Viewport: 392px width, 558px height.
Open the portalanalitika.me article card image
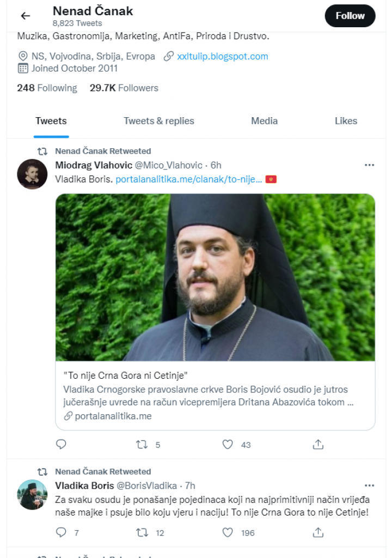(215, 277)
